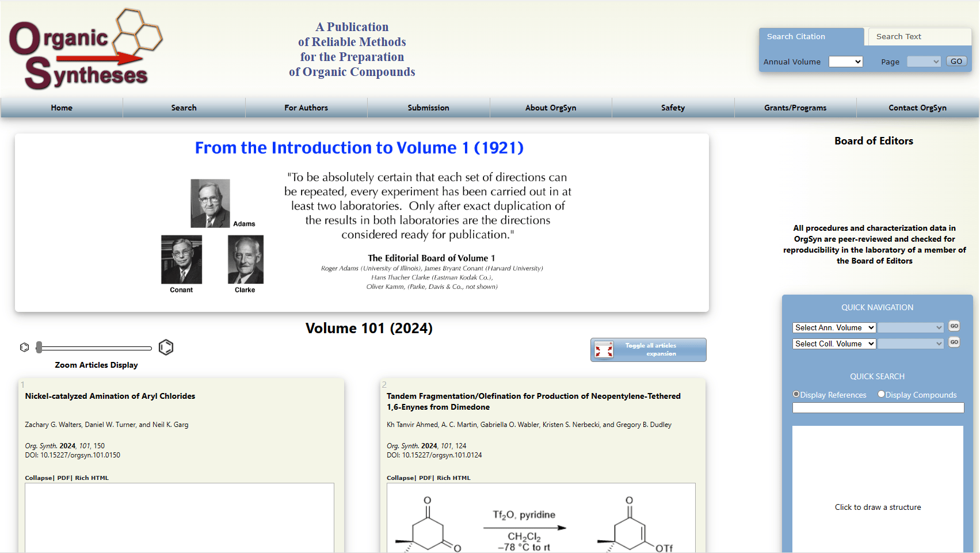
Task: Open the About OrgSyn menu
Action: click(x=551, y=108)
